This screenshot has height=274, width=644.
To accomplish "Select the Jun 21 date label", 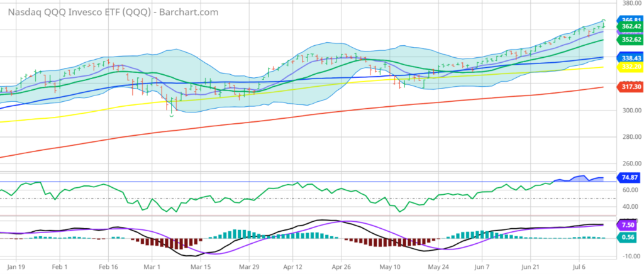I will click(x=530, y=267).
